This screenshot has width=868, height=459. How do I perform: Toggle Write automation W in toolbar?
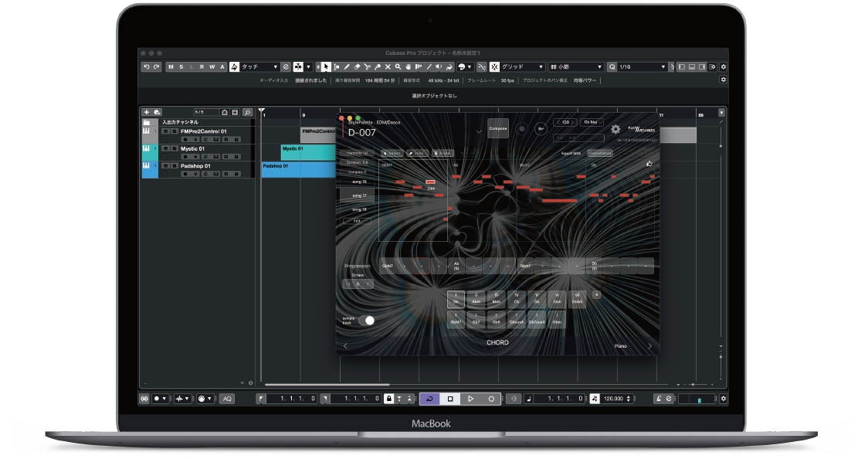coord(212,67)
